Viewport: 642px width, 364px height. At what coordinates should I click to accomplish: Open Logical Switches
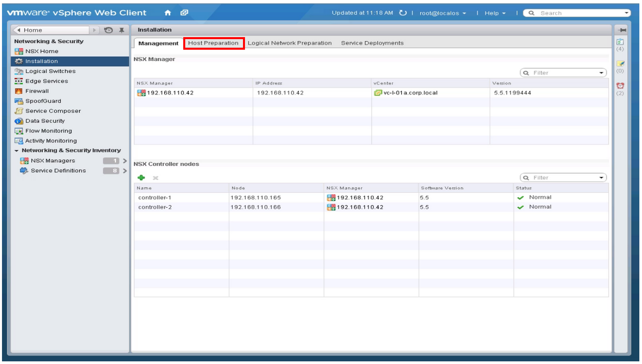point(50,71)
